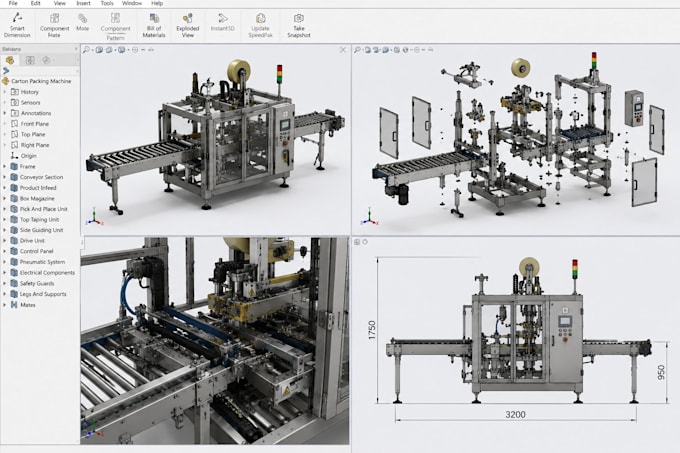Open the feature tree tab with assembly icon
Image resolution: width=680 pixels, height=453 pixels.
(10, 60)
